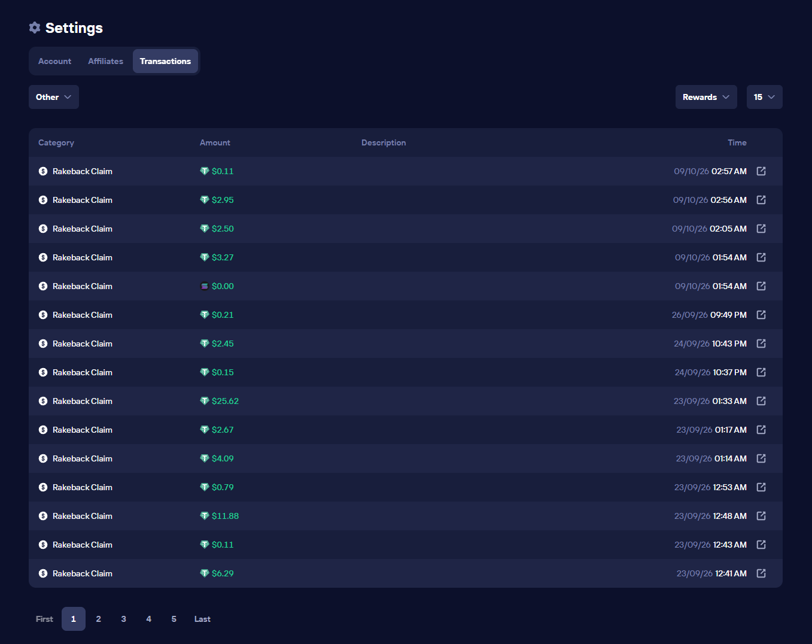Open external link for $25.62 transaction
812x644 pixels.
(761, 401)
